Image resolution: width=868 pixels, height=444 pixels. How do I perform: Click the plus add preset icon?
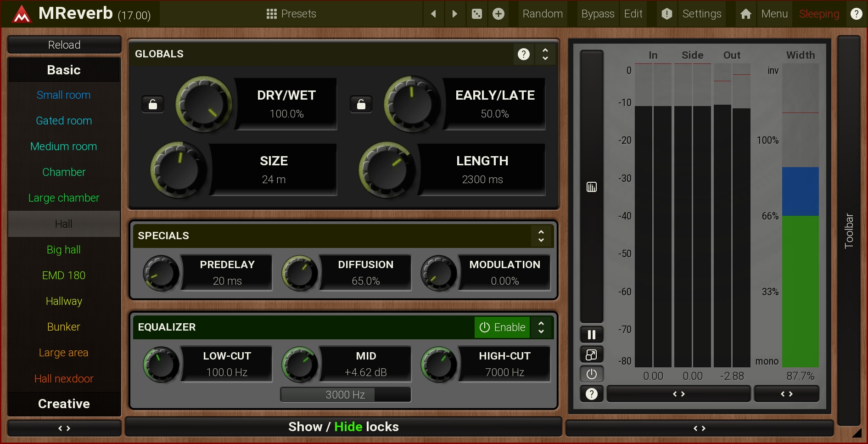(498, 14)
